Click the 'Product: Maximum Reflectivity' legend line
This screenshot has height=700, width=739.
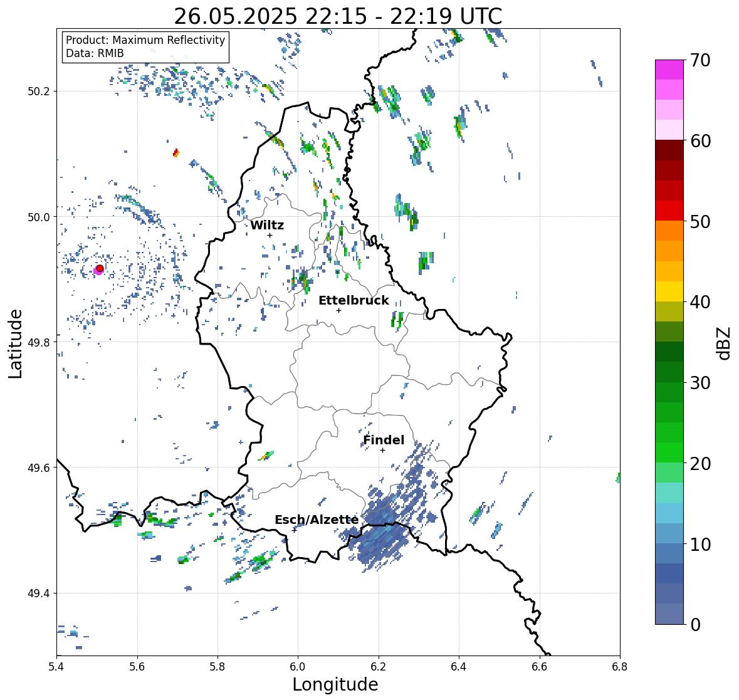[x=145, y=40]
